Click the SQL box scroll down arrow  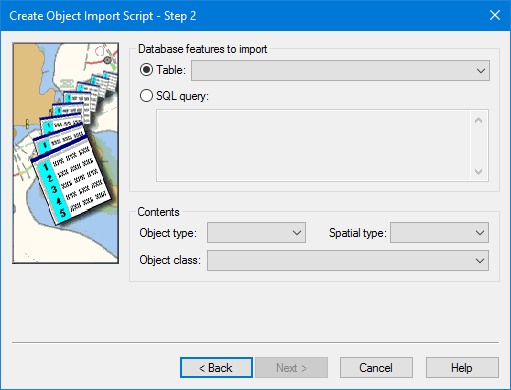coord(479,172)
